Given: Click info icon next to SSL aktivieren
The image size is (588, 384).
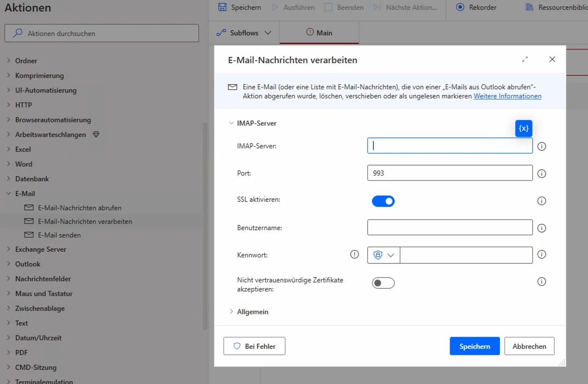Looking at the screenshot, I should pos(542,201).
